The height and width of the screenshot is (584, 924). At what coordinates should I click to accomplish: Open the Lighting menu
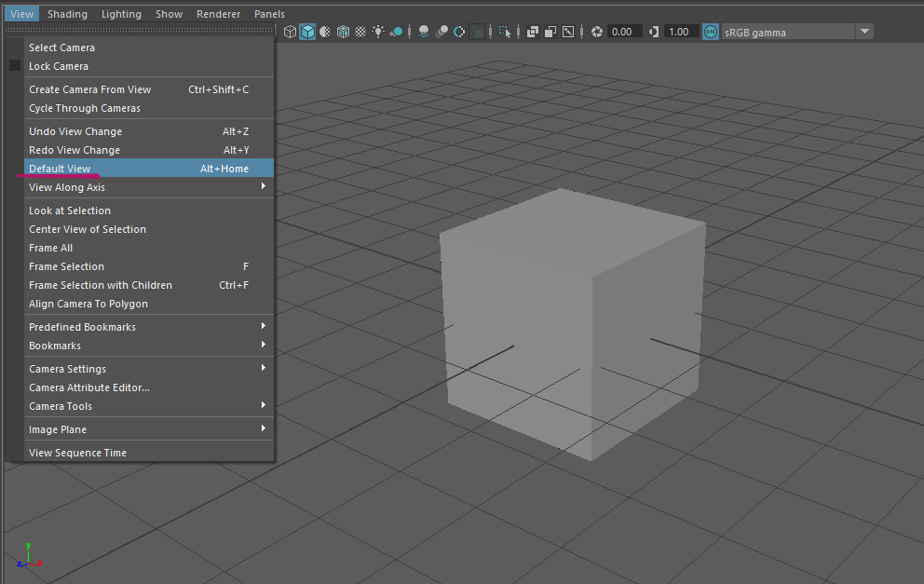(x=121, y=14)
